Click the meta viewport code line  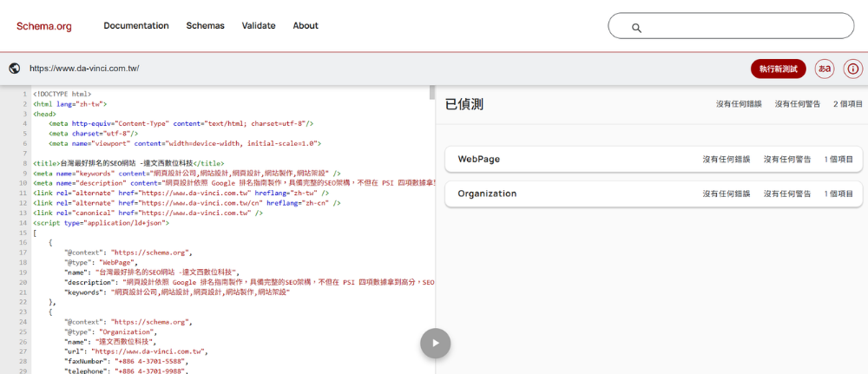pyautogui.click(x=185, y=143)
